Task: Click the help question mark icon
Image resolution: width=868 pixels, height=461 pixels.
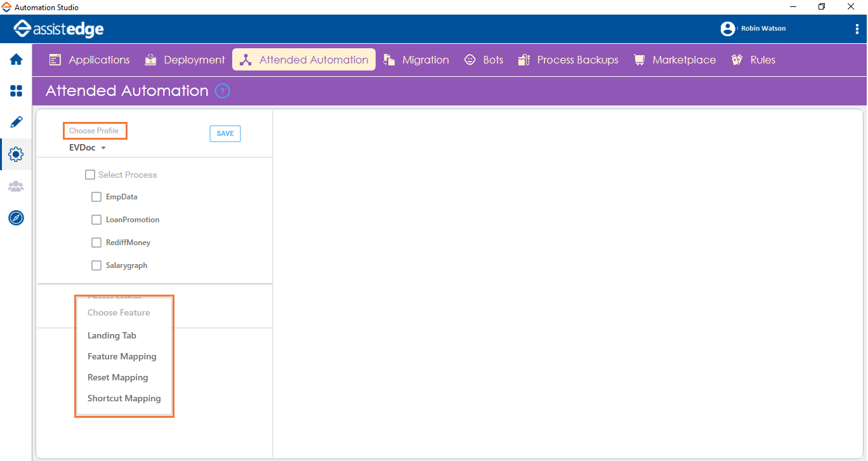Action: coord(222,91)
